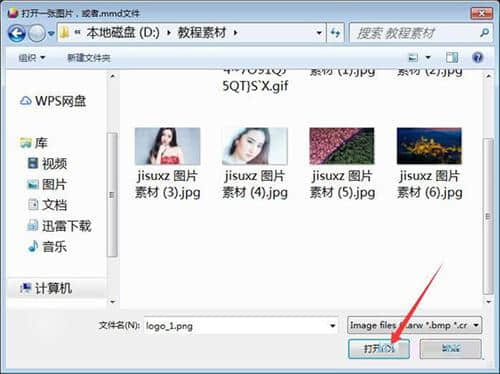500x374 pixels.
Task: Toggle the preview pane icon
Action: click(452, 58)
